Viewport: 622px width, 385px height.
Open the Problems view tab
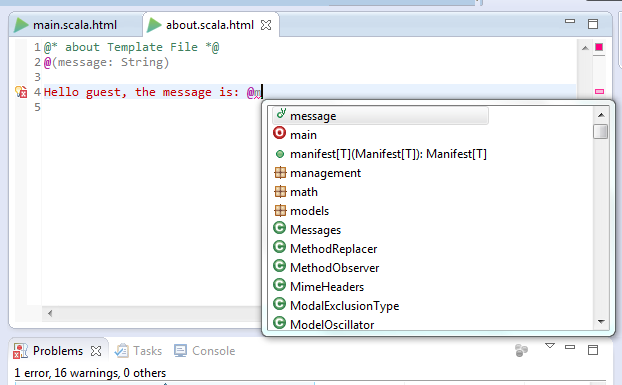point(58,351)
